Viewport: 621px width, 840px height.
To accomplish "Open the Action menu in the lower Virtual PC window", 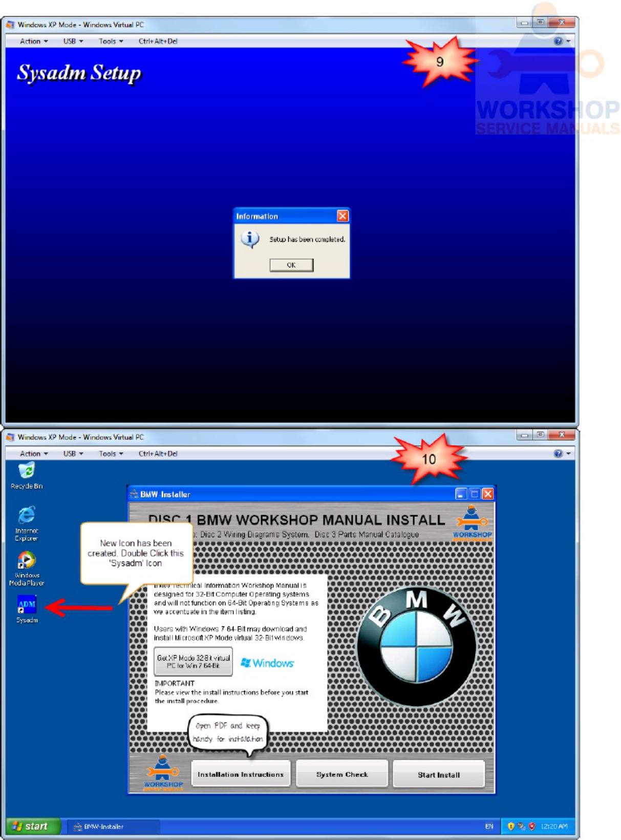I will (x=33, y=453).
